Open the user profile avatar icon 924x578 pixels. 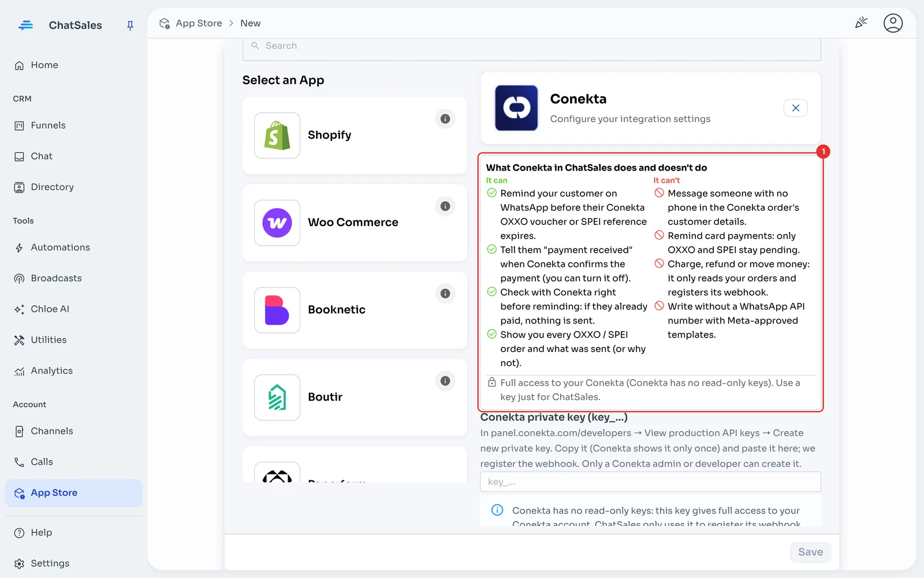click(x=893, y=23)
